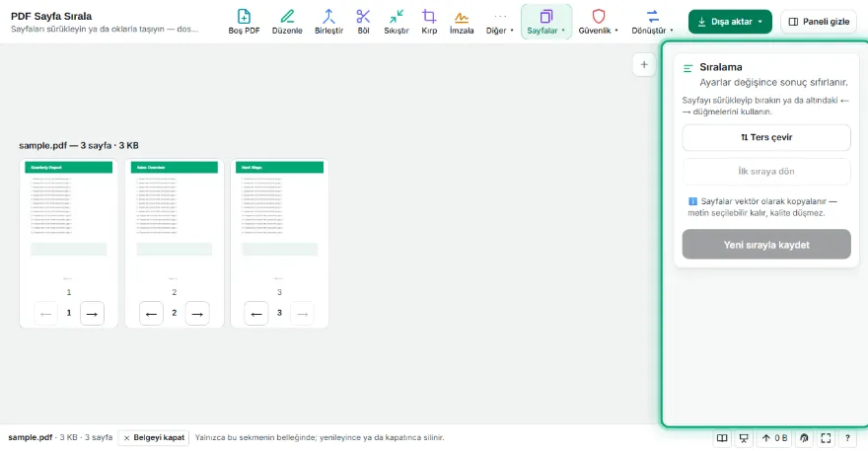This screenshot has height=451, width=868.
Task: Click 'Ayarlar değişince sonuç sıfırlanır' text
Action: (x=773, y=83)
